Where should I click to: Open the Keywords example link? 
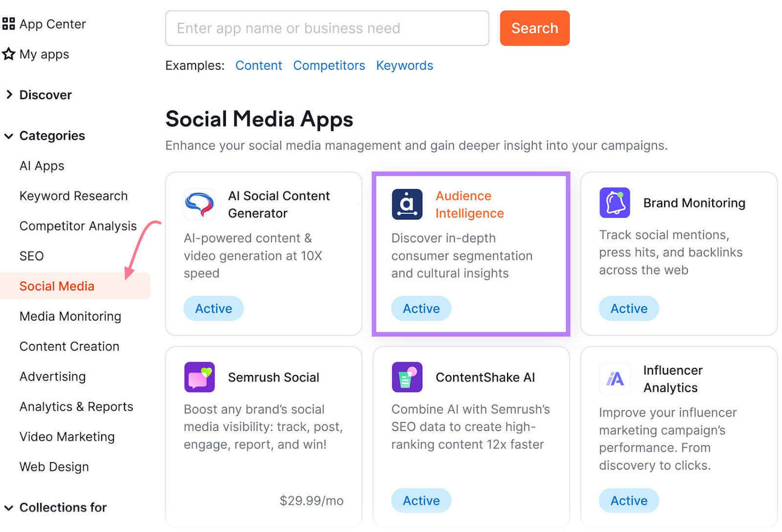404,65
